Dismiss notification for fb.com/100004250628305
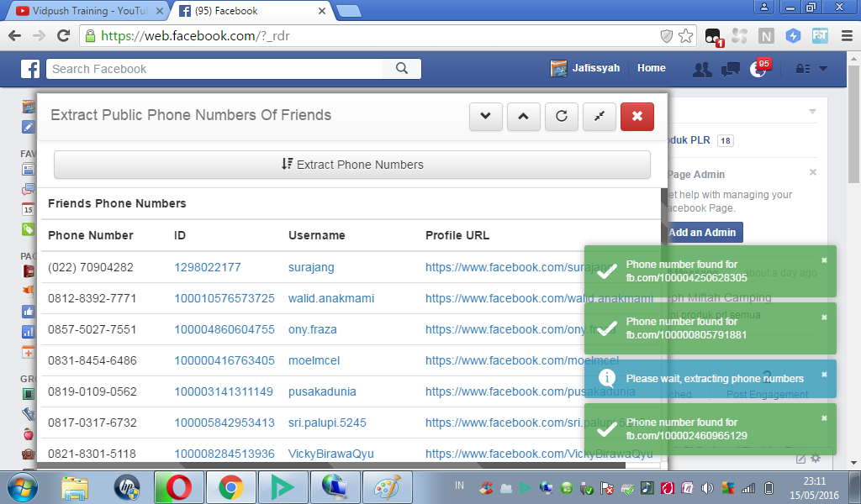This screenshot has height=504, width=861. 824,260
